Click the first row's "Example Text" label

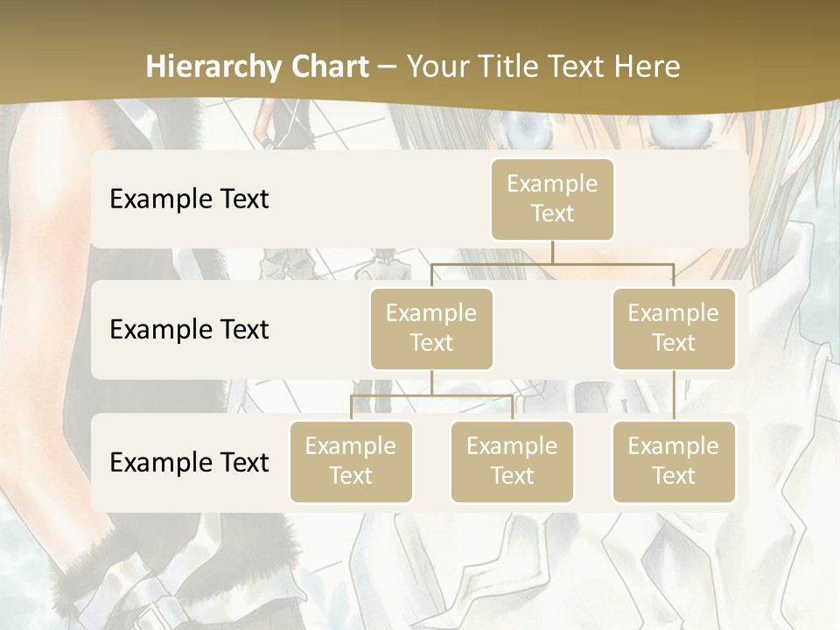189,199
